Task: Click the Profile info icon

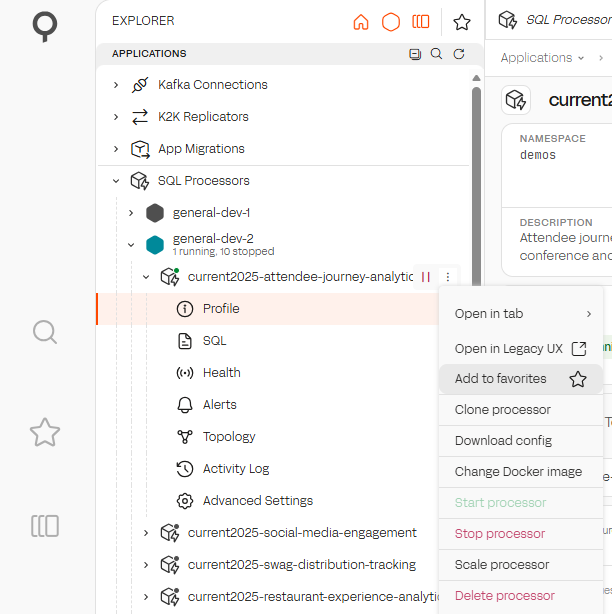Action: (x=185, y=309)
